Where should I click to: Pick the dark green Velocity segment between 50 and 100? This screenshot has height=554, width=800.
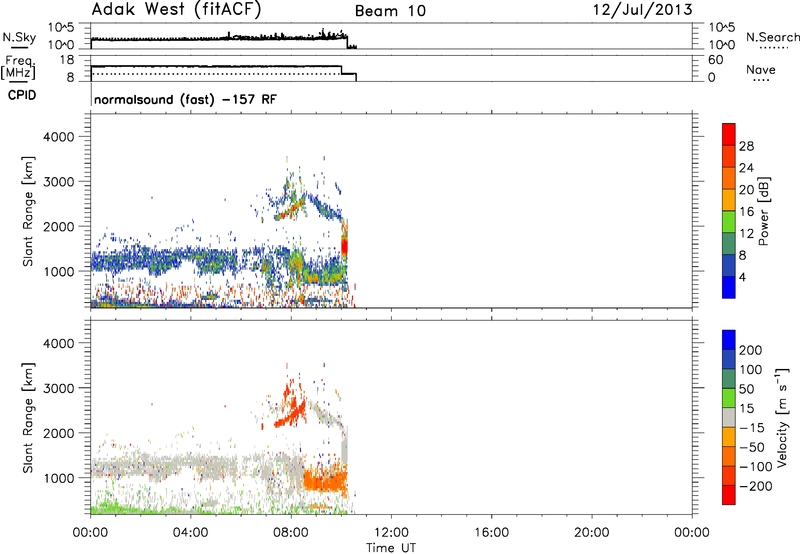pyautogui.click(x=729, y=379)
